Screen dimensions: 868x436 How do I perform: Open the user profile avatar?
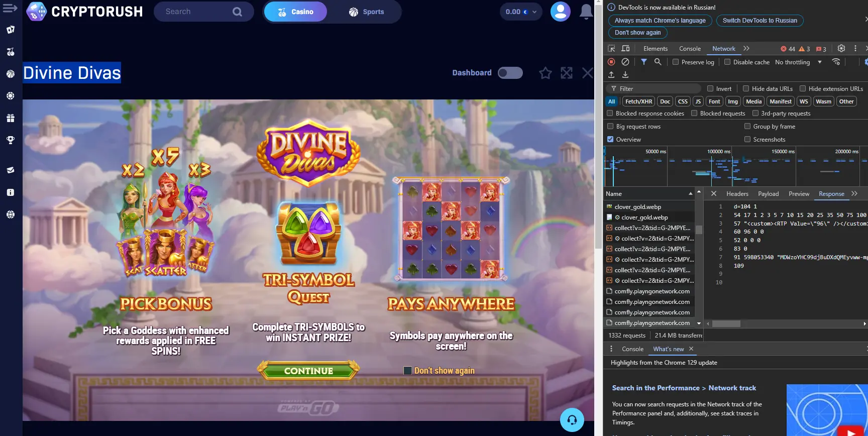560,12
